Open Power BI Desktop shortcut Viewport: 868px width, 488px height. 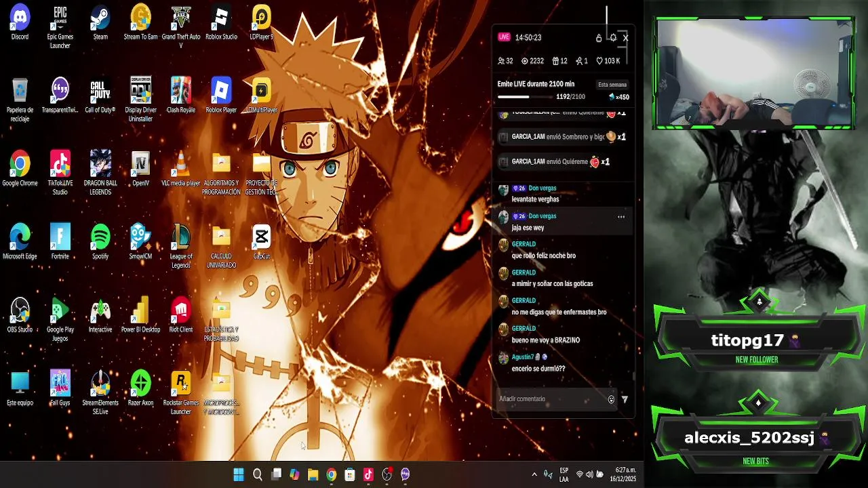click(140, 315)
